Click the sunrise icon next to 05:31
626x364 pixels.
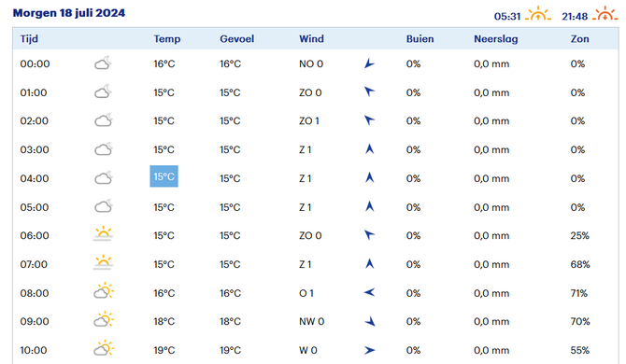(x=538, y=14)
